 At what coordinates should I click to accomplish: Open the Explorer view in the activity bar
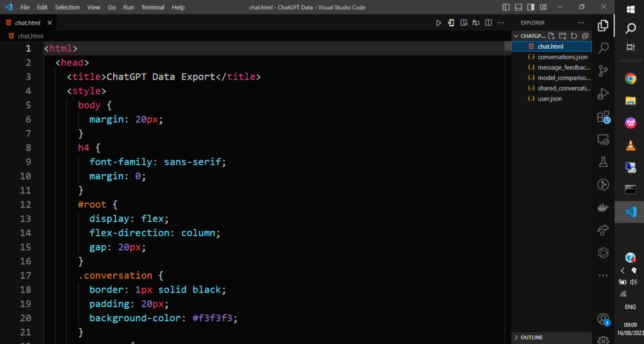coord(603,25)
